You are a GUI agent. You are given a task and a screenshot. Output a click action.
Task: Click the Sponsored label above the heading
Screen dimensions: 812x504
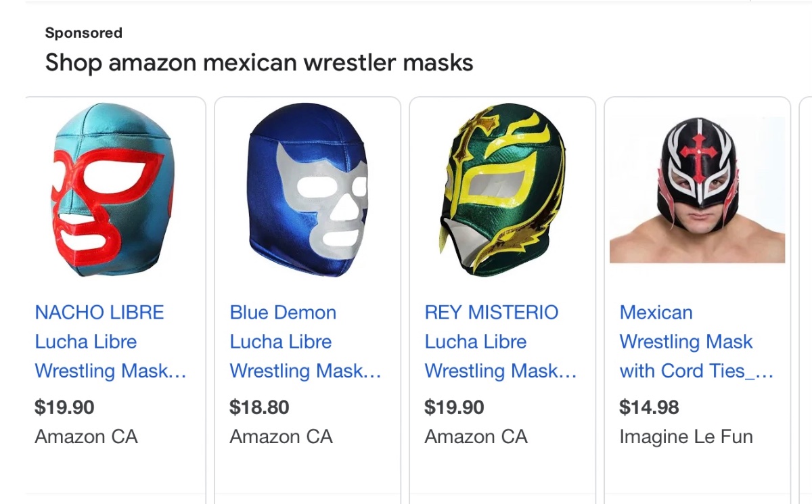pos(83,33)
